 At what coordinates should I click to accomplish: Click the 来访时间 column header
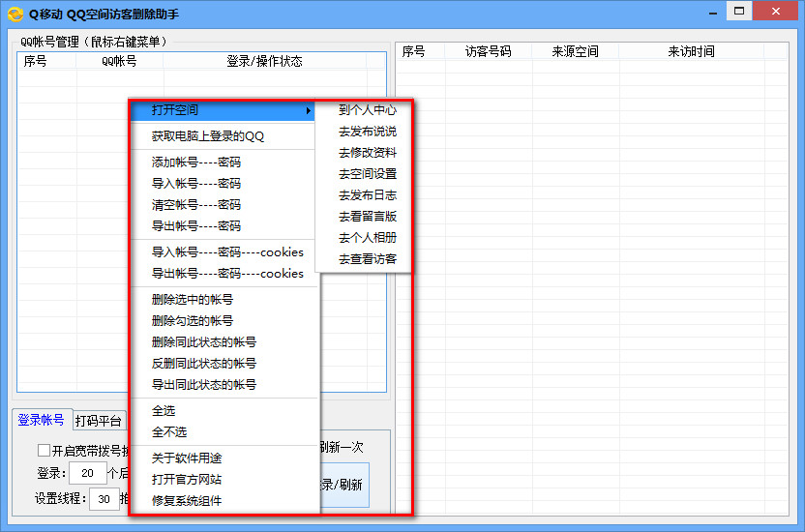pyautogui.click(x=691, y=51)
